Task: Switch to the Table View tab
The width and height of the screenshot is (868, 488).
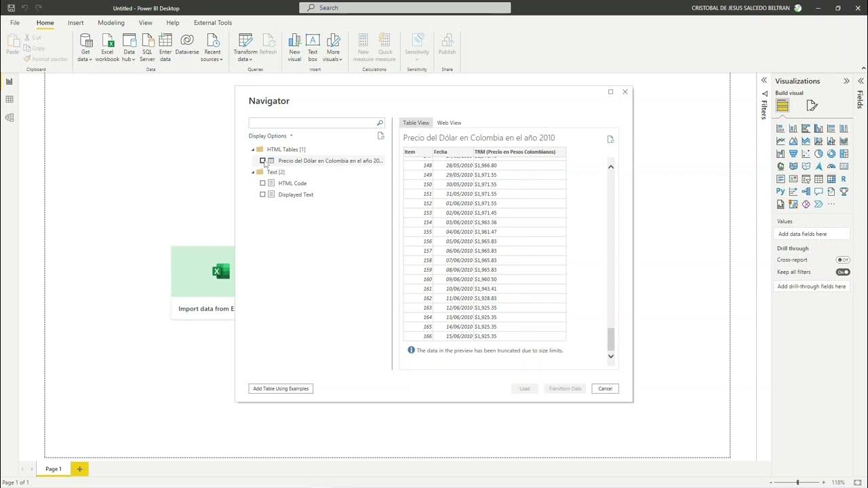Action: click(416, 123)
